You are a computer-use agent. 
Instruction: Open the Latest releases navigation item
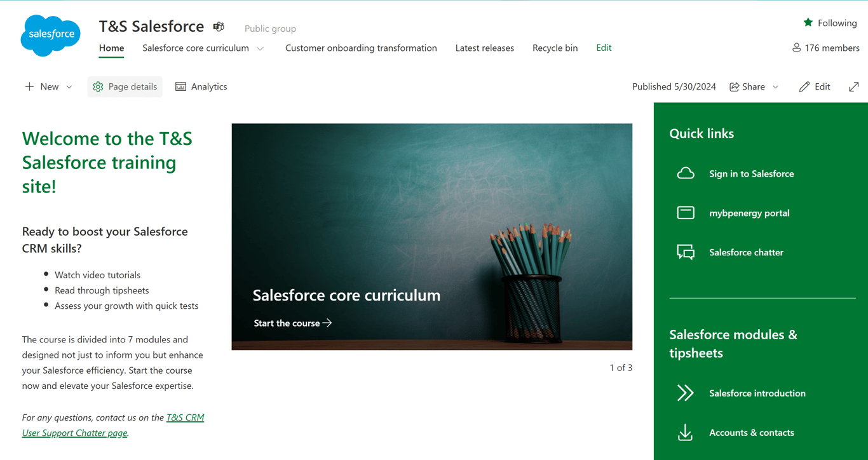click(485, 48)
